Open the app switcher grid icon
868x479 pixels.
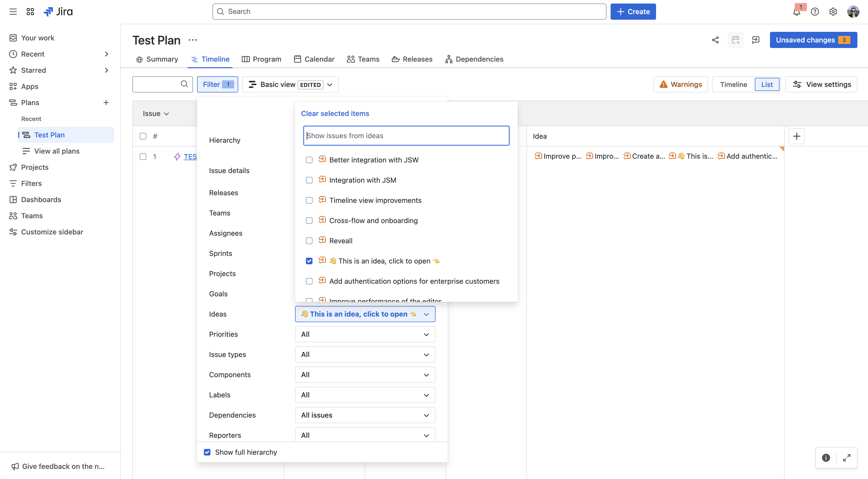(x=30, y=11)
